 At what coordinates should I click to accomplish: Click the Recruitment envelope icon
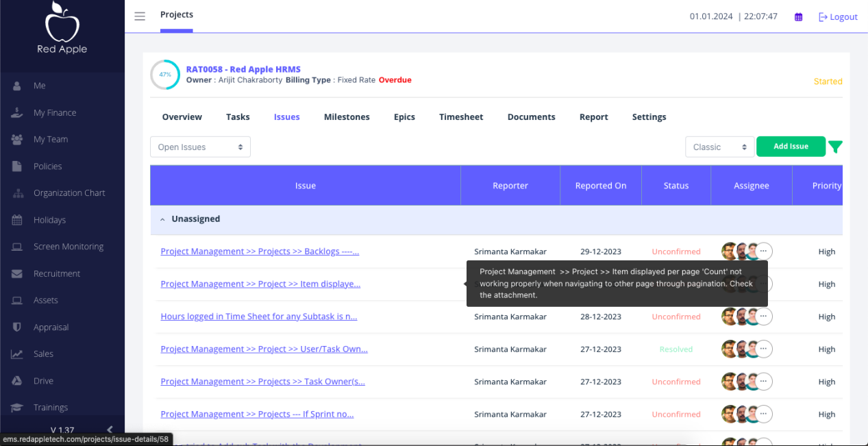[17, 273]
